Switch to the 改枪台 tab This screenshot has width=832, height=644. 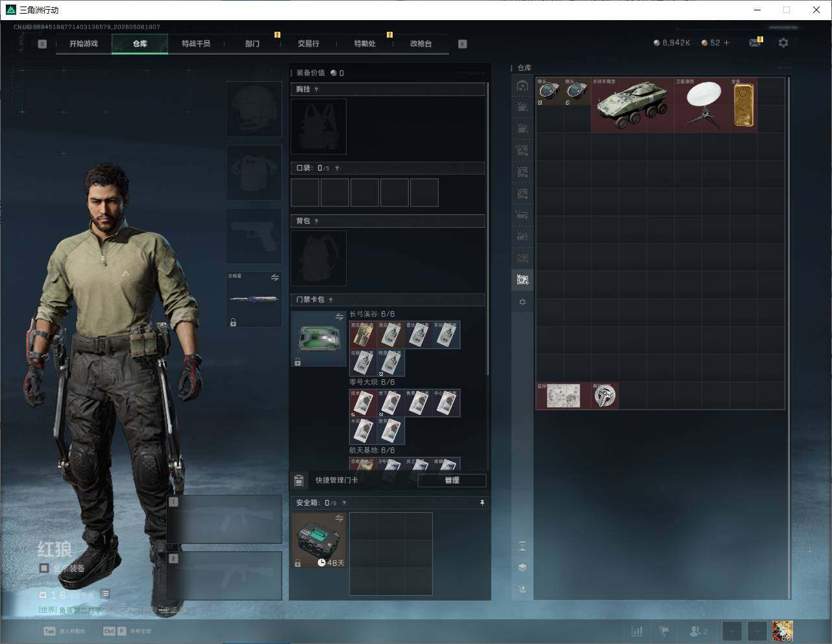(421, 43)
